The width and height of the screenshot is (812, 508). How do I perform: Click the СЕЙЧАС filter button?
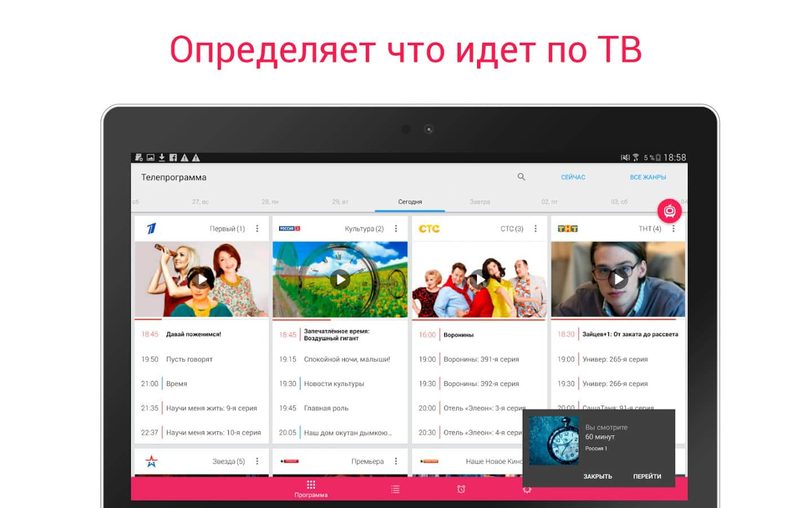tap(573, 177)
